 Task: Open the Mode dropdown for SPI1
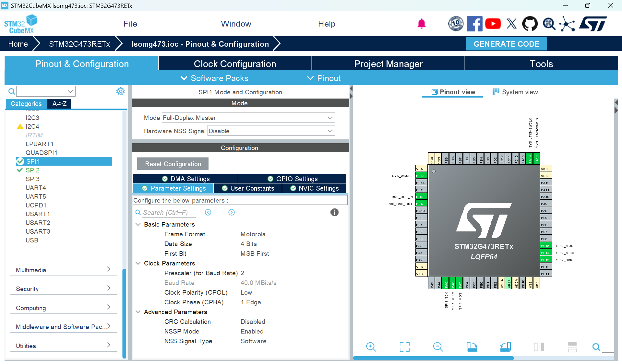[x=330, y=117]
